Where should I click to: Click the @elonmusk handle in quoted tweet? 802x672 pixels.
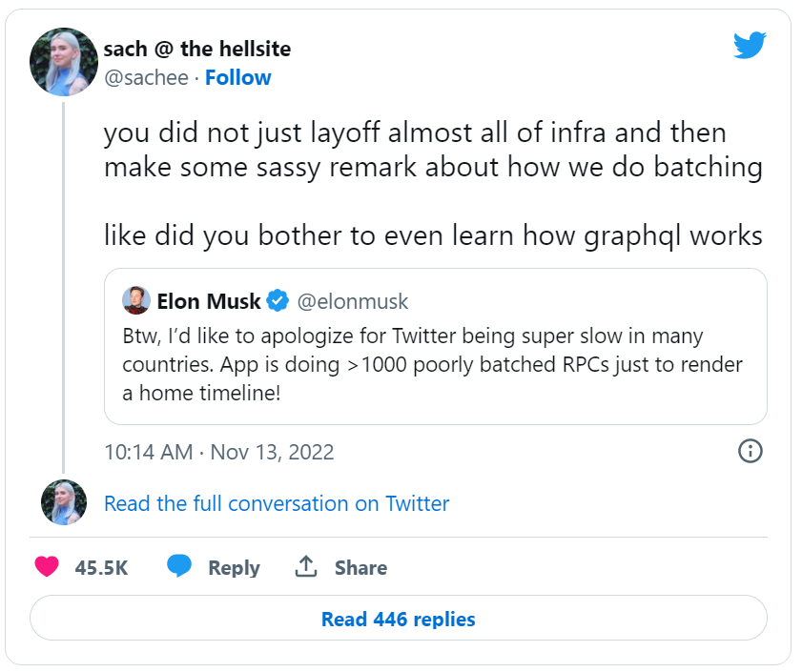[x=353, y=302]
